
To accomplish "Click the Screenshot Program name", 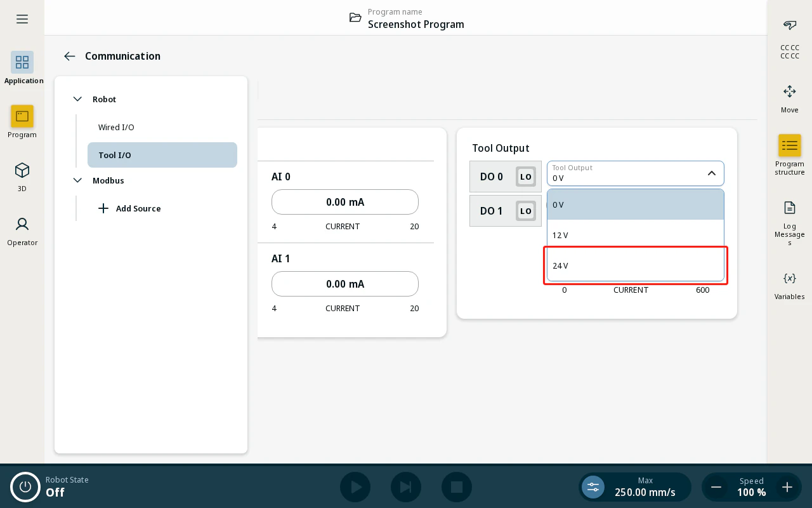I will tap(416, 24).
